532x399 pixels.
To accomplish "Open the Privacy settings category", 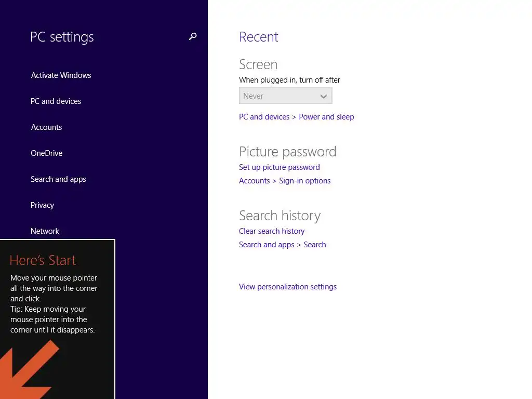I will point(42,205).
